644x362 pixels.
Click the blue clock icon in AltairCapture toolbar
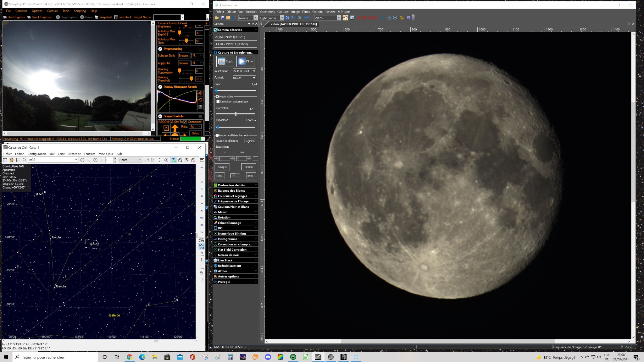[287, 18]
